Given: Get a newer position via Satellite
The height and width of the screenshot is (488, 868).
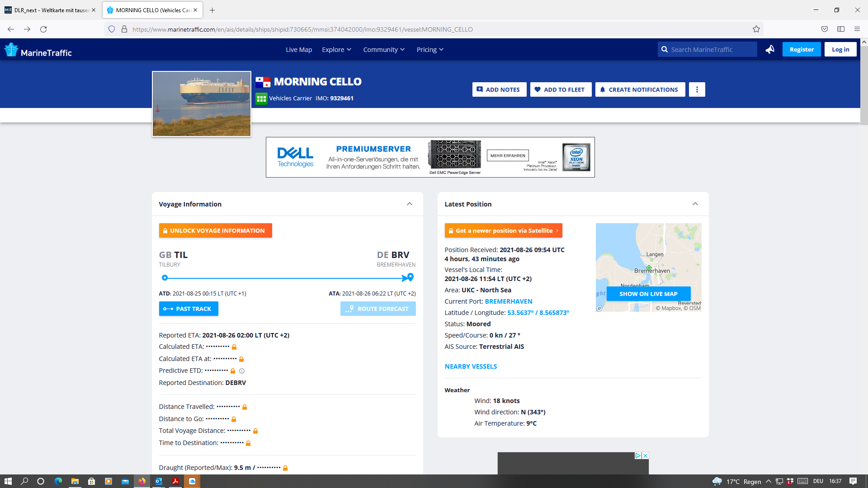Looking at the screenshot, I should pyautogui.click(x=503, y=230).
